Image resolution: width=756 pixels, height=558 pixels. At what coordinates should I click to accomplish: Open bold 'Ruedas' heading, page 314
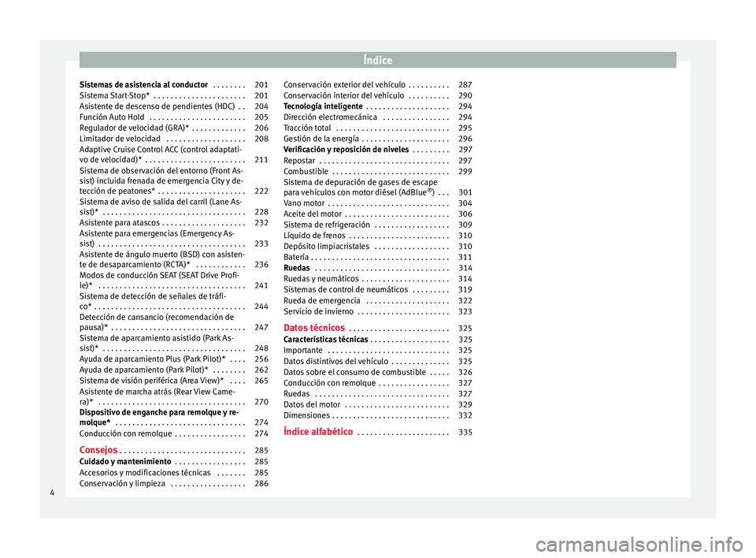(x=297, y=268)
